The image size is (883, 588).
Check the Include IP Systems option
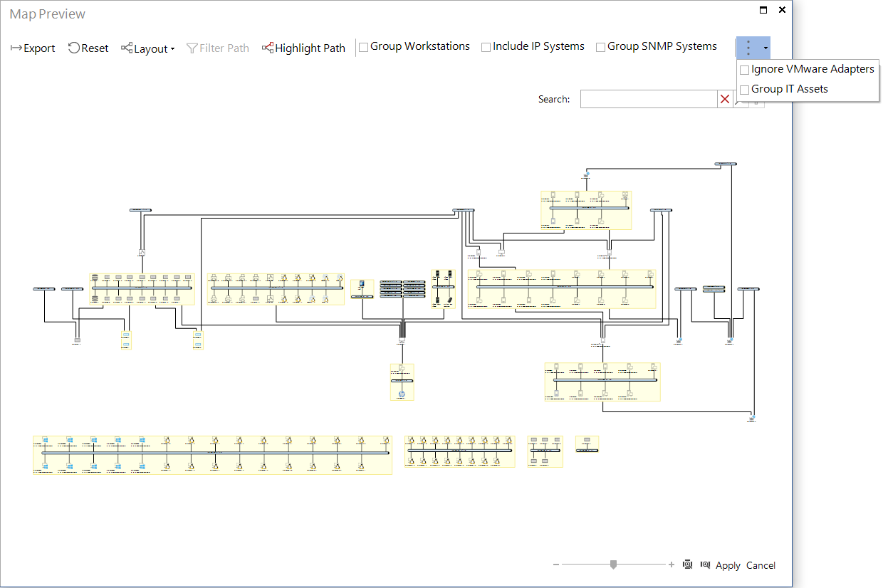click(486, 47)
